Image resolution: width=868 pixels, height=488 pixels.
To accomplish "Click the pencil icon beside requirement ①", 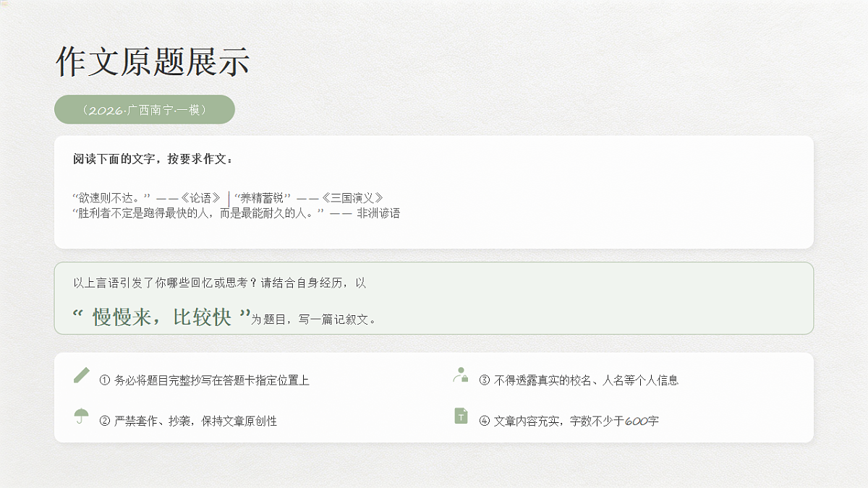I will [x=82, y=375].
